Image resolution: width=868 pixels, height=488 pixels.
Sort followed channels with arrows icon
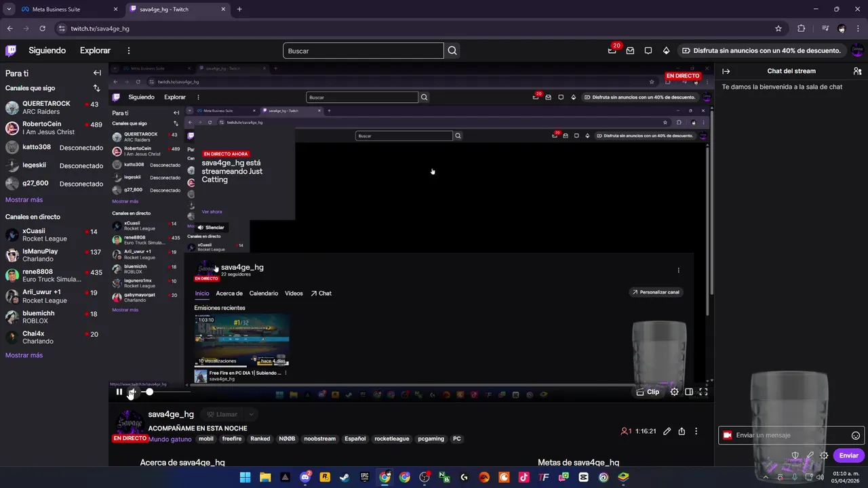(96, 88)
